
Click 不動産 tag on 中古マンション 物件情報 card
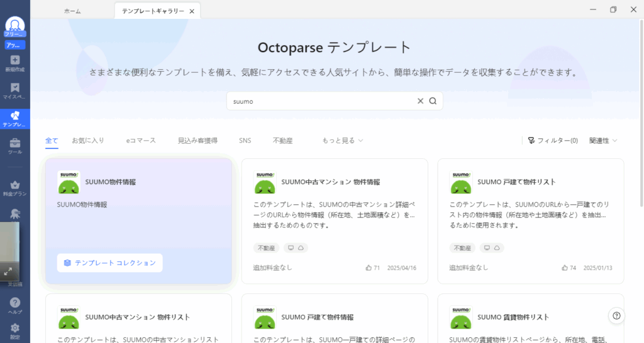pos(266,248)
